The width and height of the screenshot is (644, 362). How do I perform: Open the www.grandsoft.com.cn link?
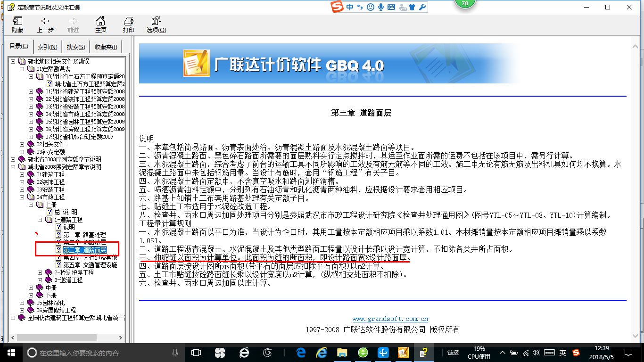390,319
